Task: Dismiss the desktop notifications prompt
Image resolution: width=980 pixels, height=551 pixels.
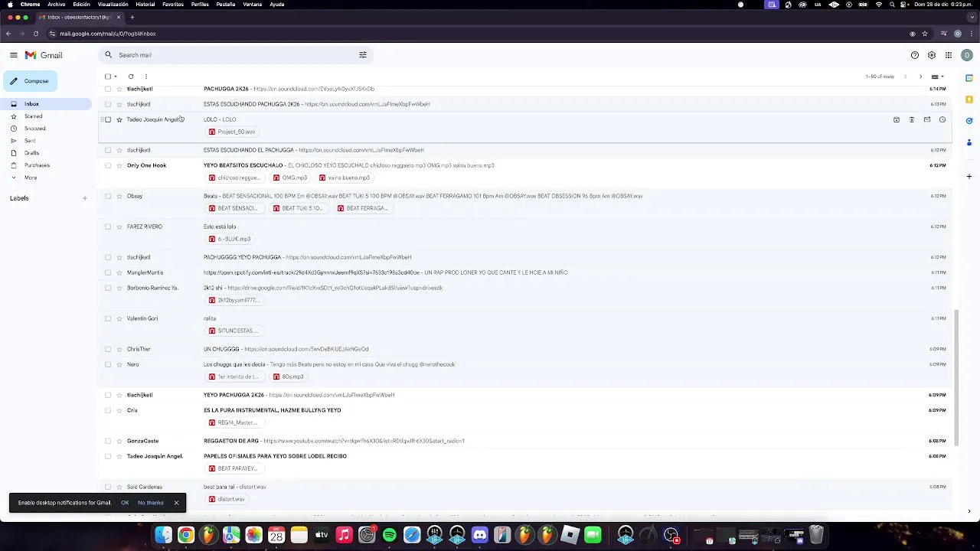Action: (176, 503)
